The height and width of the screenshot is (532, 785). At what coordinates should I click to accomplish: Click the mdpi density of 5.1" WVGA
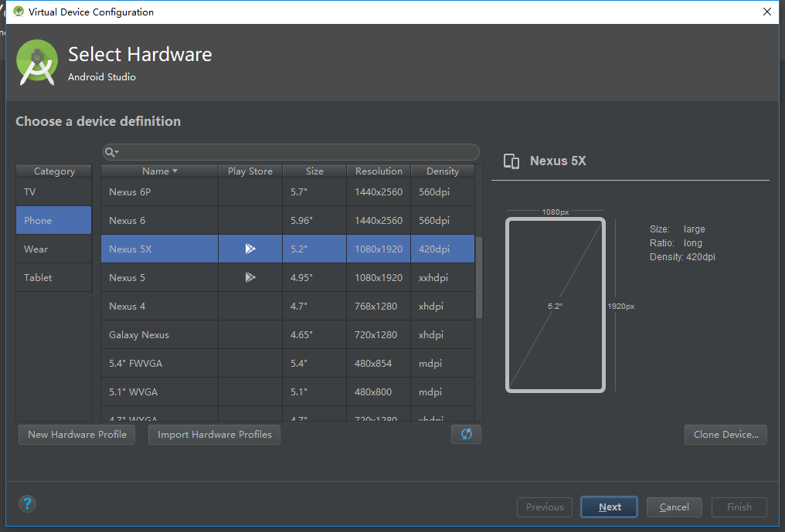click(443, 391)
